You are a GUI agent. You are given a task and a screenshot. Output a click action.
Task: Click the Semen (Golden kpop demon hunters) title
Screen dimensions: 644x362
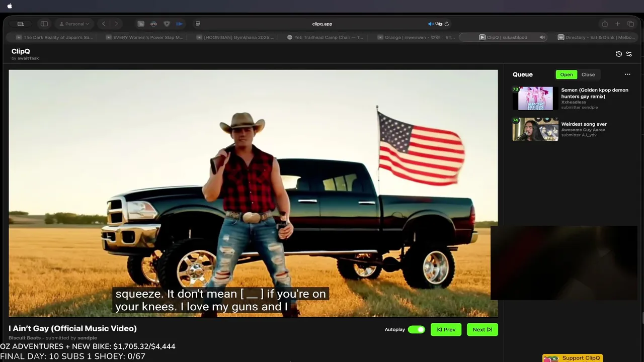595,93
